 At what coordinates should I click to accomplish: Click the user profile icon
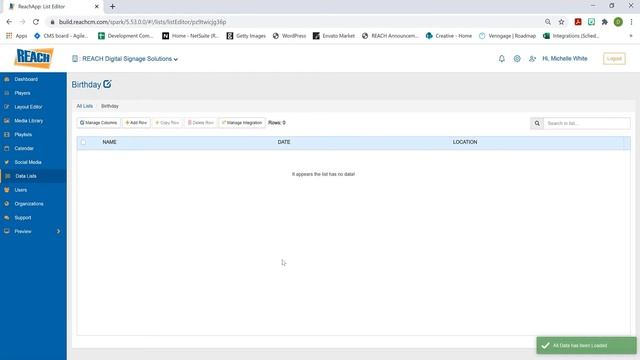coord(532,59)
